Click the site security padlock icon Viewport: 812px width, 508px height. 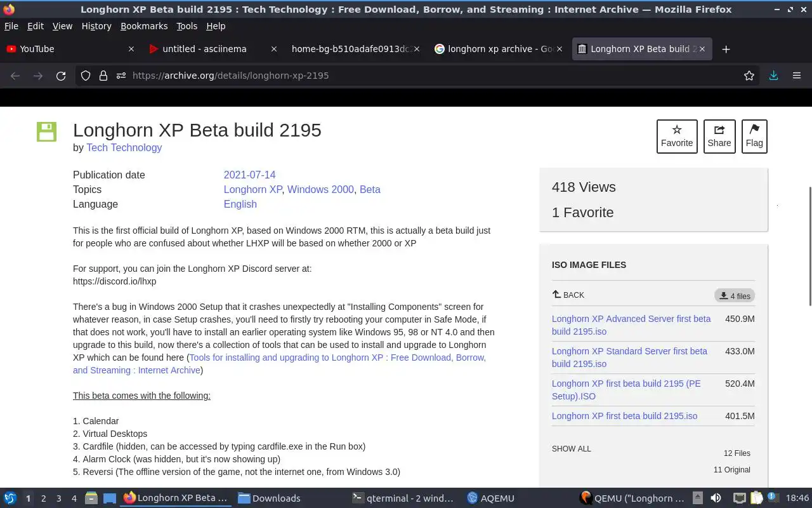click(103, 76)
